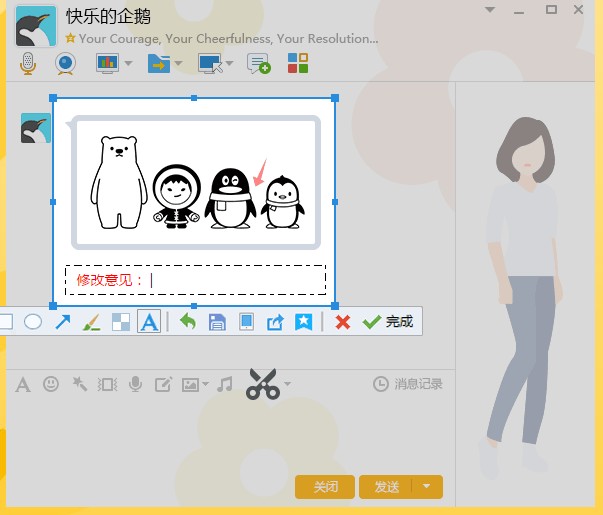Open the window menu triangle in title bar
Screen dimensions: 603x515
click(x=490, y=10)
